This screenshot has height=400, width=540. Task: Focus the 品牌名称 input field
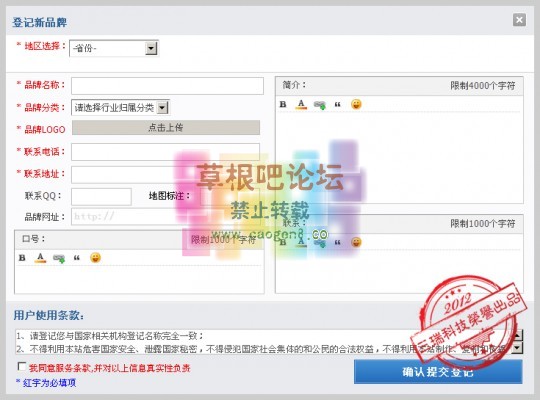[x=167, y=86]
